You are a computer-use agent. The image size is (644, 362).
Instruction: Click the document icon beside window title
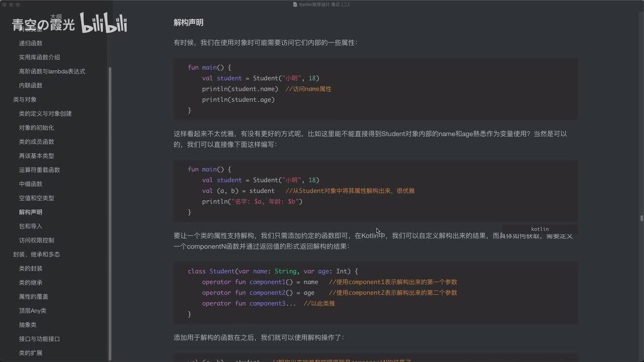(295, 5)
